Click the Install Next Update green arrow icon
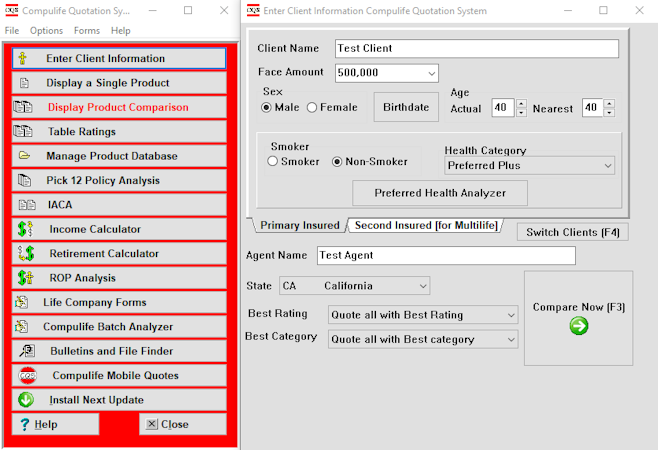Screen dimensions: 658x450 point(26,400)
